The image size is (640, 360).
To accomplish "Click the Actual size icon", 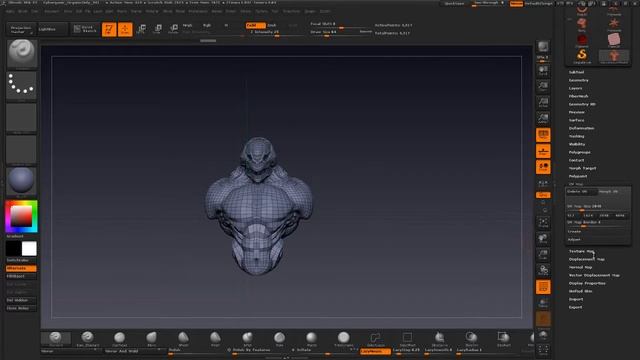I will [x=543, y=102].
